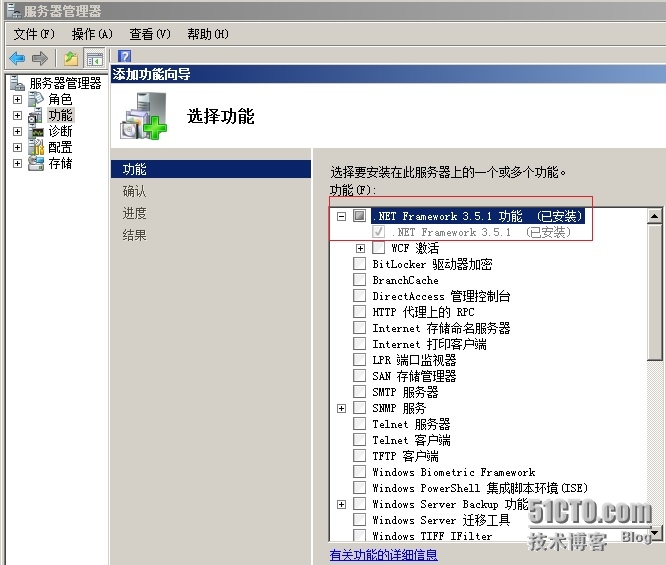This screenshot has height=565, width=666.
Task: Open the 帮助(H) menu
Action: click(208, 34)
